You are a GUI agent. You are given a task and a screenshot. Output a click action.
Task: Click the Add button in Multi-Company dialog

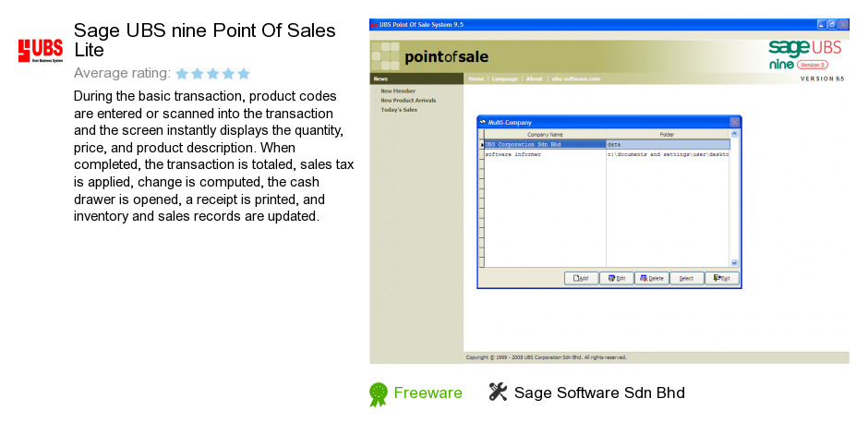coord(581,278)
